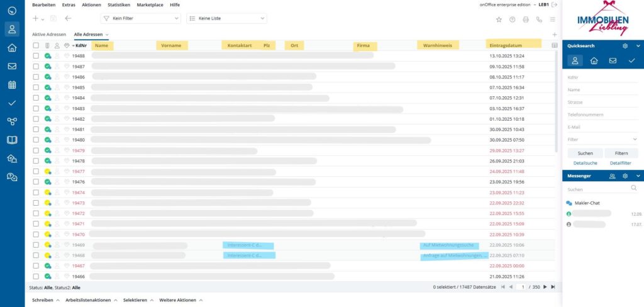Screen dimensions: 644x307
Task: Open the email module in left sidebar
Action: [x=11, y=66]
